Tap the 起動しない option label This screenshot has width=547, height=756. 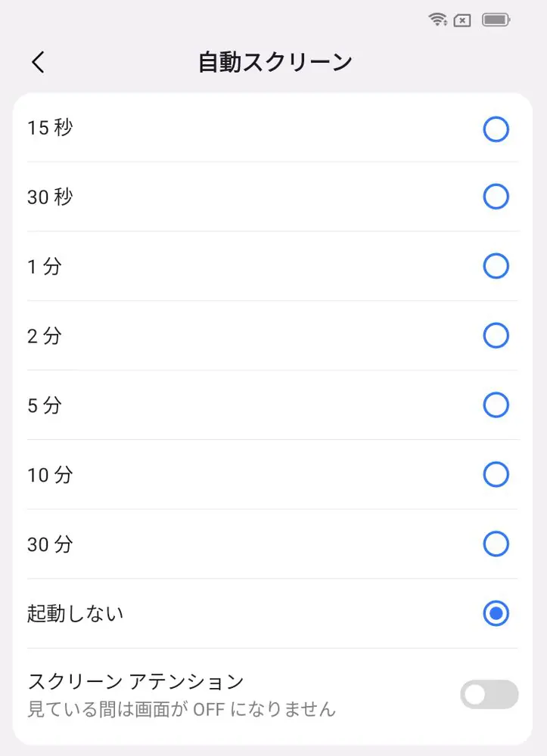tap(75, 614)
